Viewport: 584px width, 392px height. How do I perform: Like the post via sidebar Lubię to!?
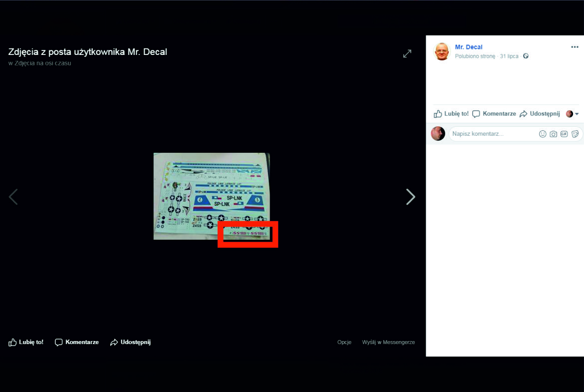[x=451, y=114]
